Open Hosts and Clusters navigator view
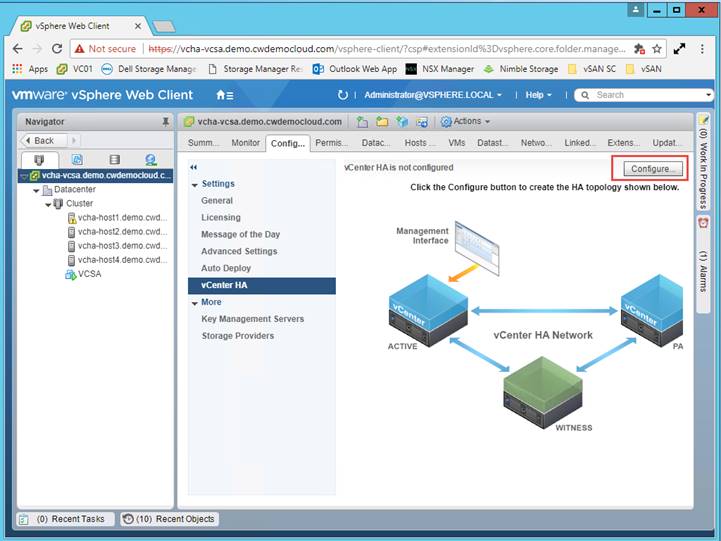The height and width of the screenshot is (541, 721). point(39,159)
